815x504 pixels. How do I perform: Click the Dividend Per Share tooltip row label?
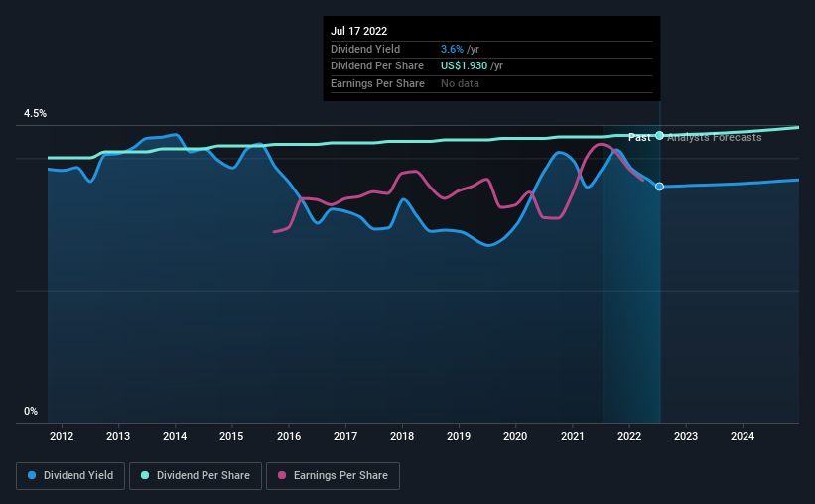(x=377, y=66)
